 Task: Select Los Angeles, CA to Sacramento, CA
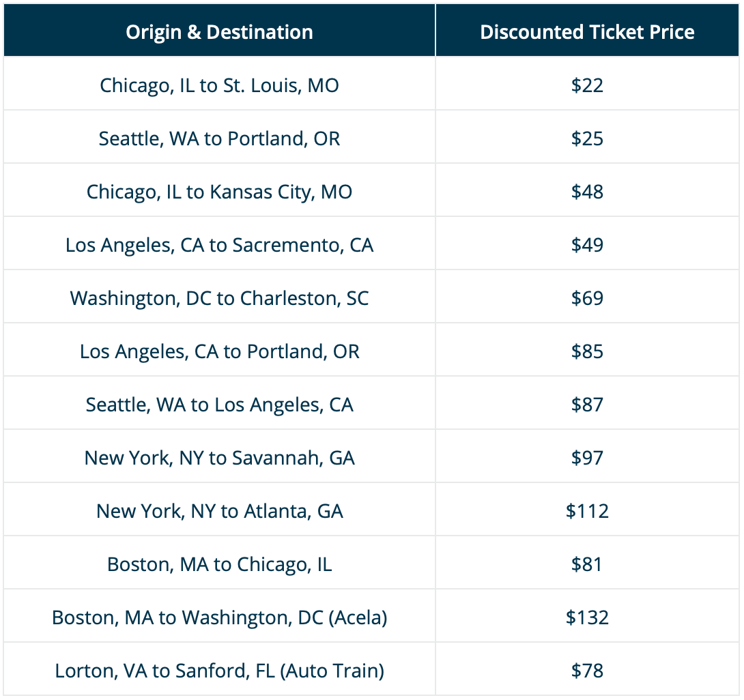tap(219, 245)
